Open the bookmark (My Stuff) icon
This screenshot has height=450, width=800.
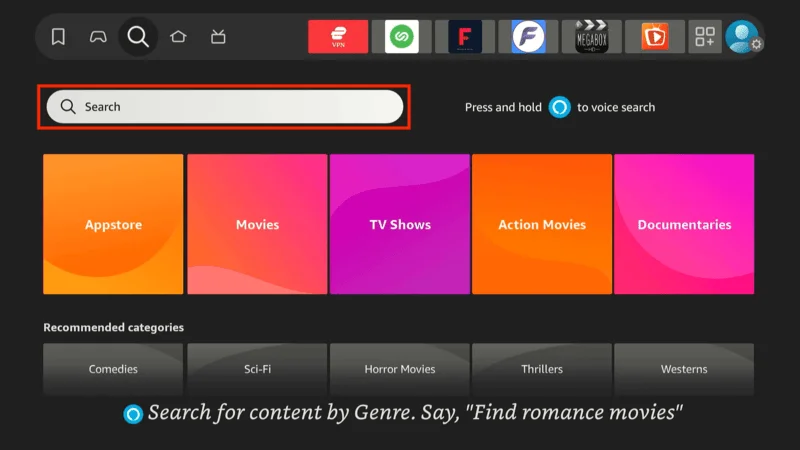click(x=58, y=37)
